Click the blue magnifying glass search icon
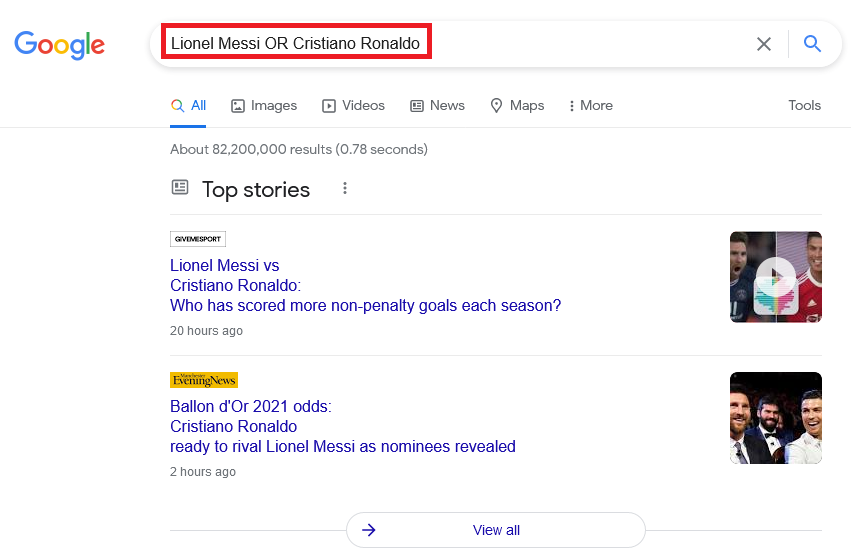 pos(812,44)
